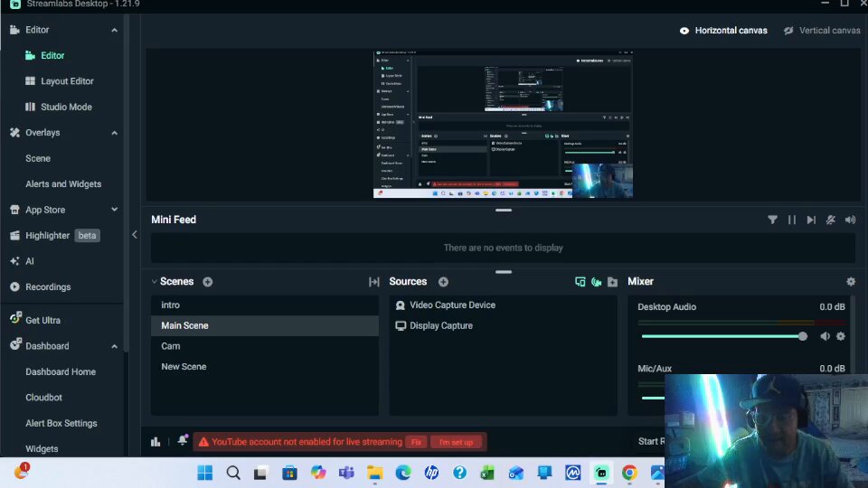Image resolution: width=868 pixels, height=488 pixels.
Task: Open taskbar Search
Action: pos(233,473)
